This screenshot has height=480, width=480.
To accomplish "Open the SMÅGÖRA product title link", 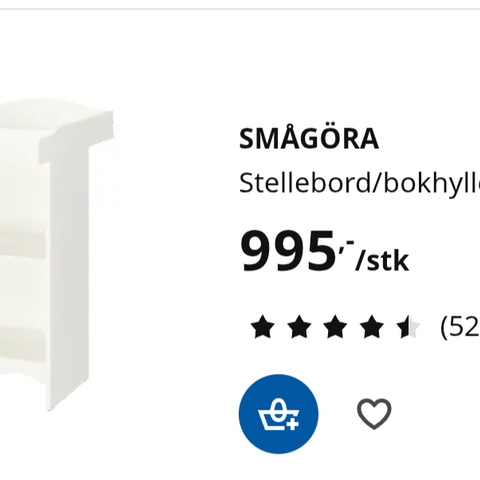I will 309,138.
